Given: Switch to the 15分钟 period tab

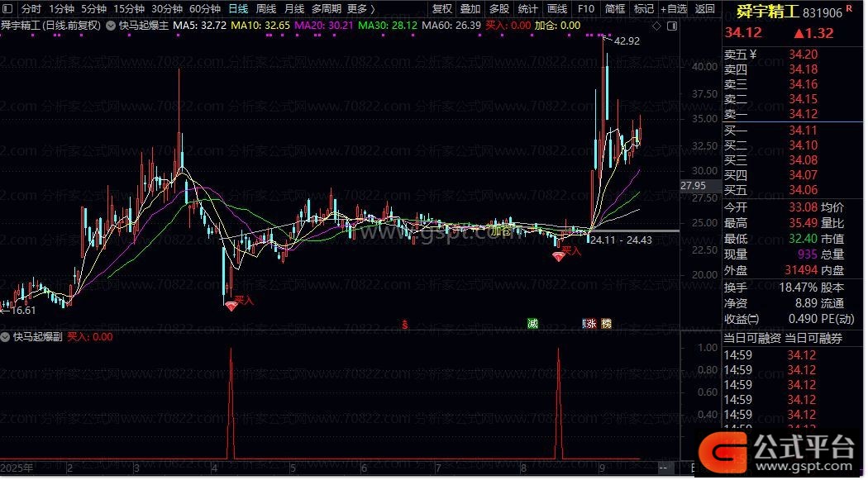Looking at the screenshot, I should 129,9.
